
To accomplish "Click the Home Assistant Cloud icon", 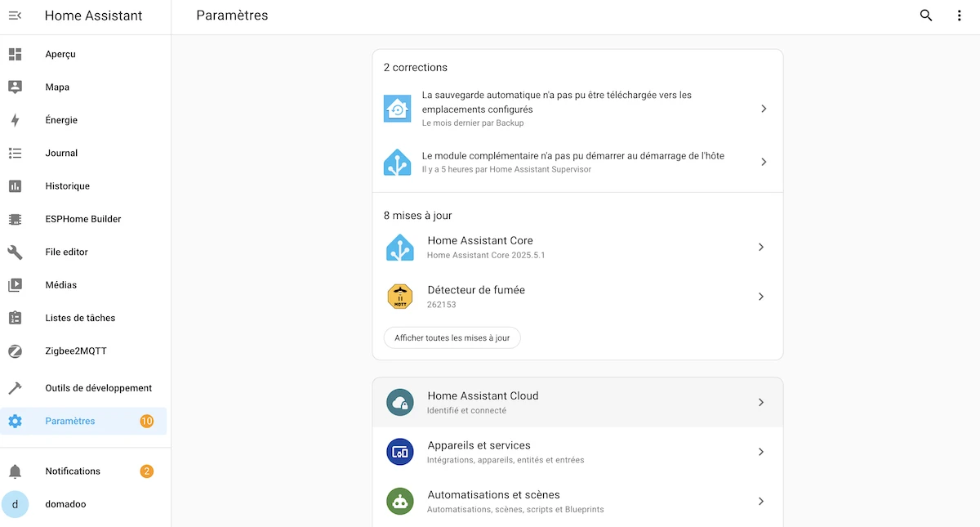I will pos(400,402).
